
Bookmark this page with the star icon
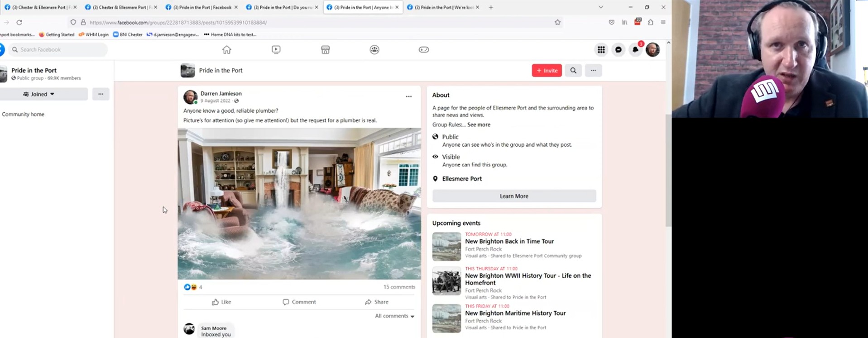[557, 22]
